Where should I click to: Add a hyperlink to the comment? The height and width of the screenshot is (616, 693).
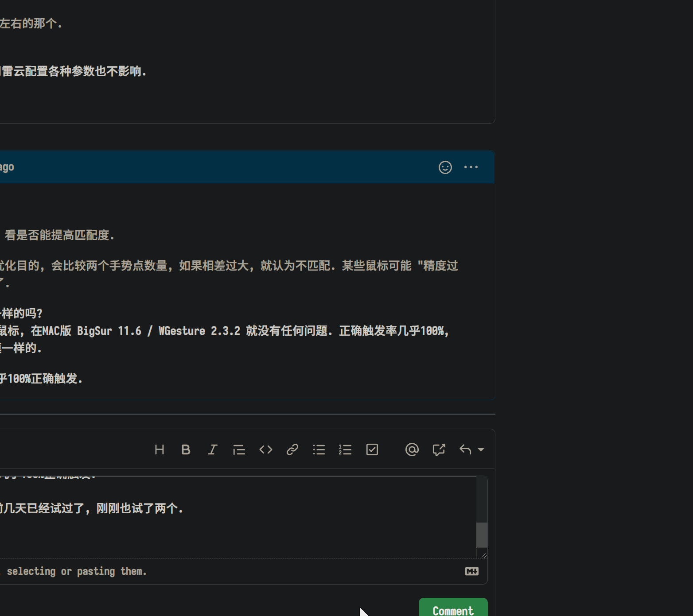coord(292,449)
